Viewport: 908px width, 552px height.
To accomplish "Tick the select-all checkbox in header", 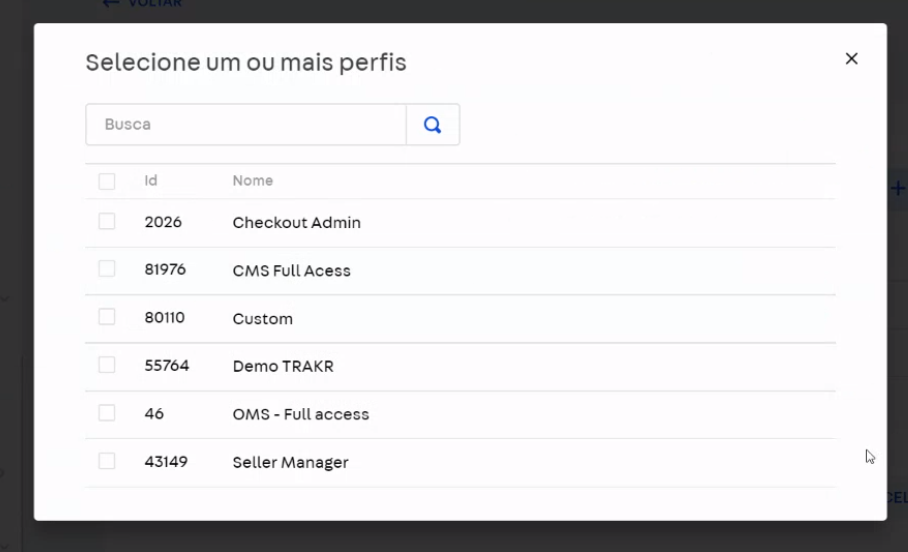I will point(107,181).
